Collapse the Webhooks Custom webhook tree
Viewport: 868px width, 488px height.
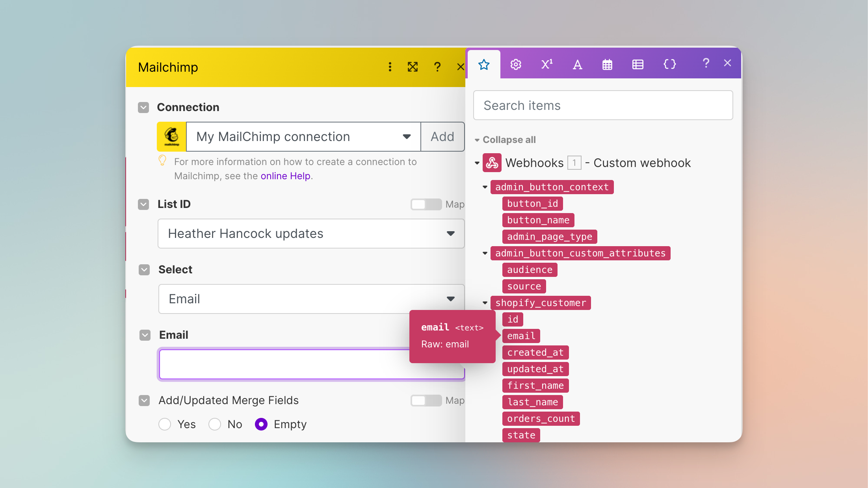pos(477,163)
